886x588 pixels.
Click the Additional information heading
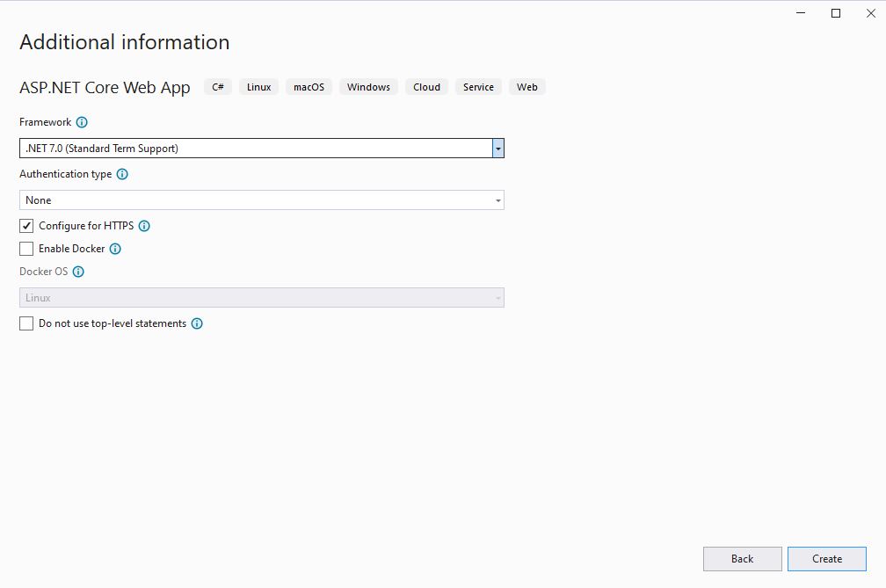coord(124,42)
